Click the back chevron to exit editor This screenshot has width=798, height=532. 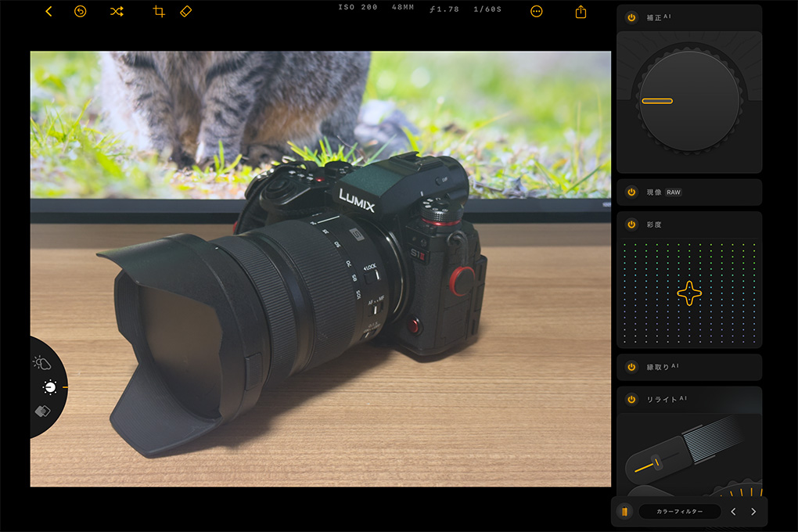coord(49,13)
